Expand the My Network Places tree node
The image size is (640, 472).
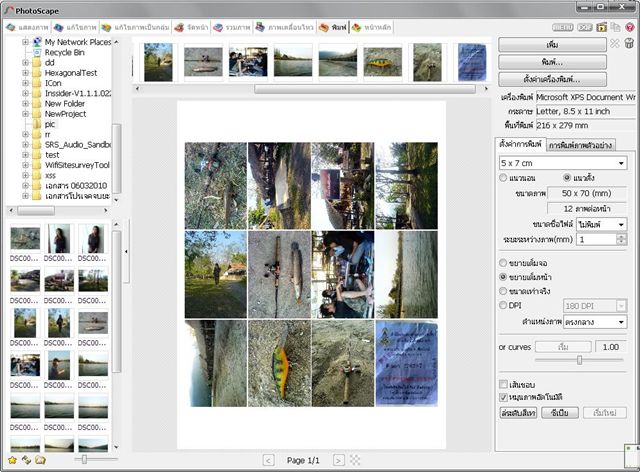point(25,42)
